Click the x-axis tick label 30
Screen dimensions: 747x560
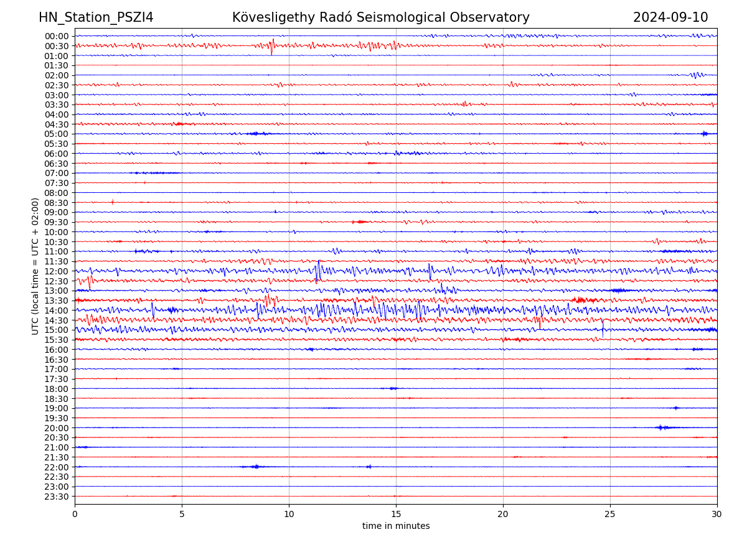point(717,515)
